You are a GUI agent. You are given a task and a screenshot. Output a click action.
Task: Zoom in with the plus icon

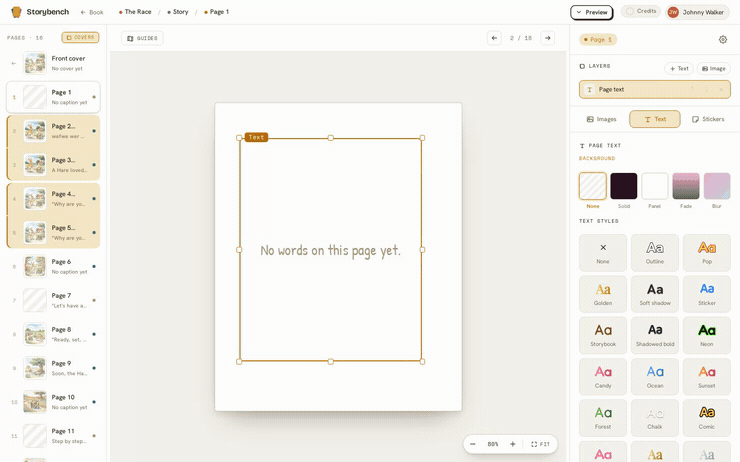pos(513,444)
